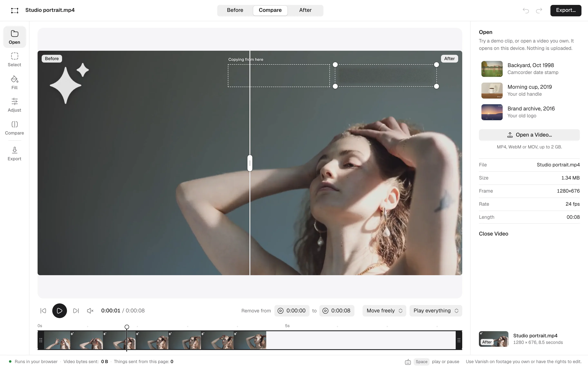Switch to the After view tab
The width and height of the screenshot is (588, 368).
(x=305, y=10)
